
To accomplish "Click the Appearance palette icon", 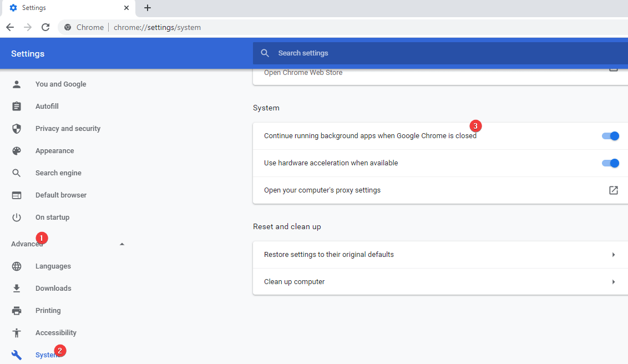I will 17,151.
